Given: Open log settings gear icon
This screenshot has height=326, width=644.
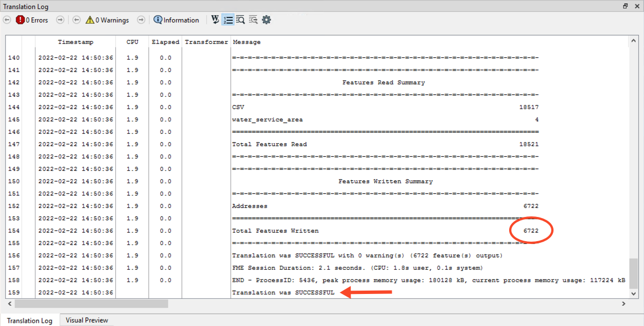Looking at the screenshot, I should pos(266,20).
